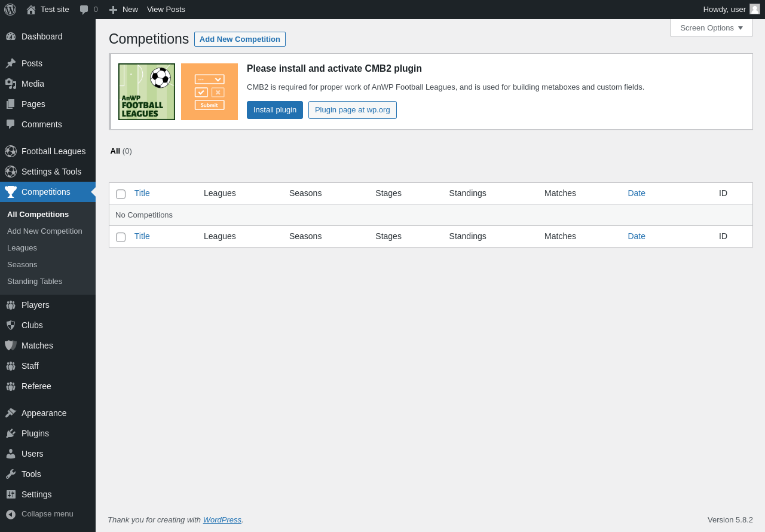Click the Players group icon

[x=11, y=305]
